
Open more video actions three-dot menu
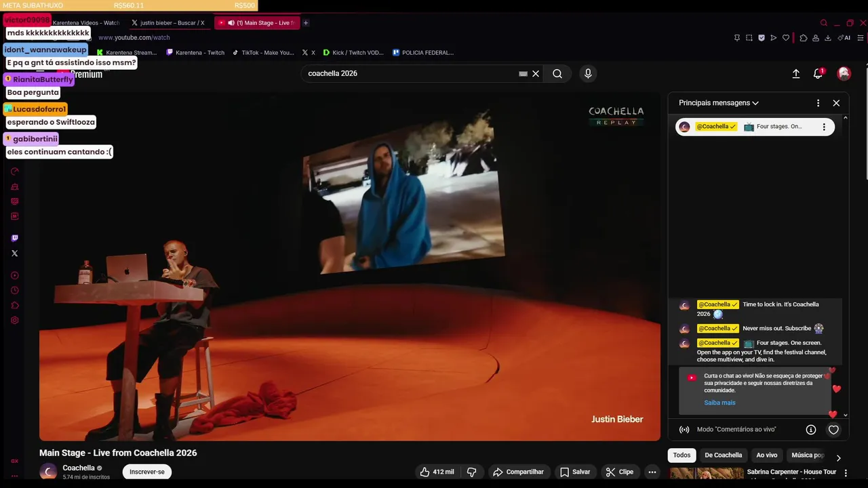652,472
